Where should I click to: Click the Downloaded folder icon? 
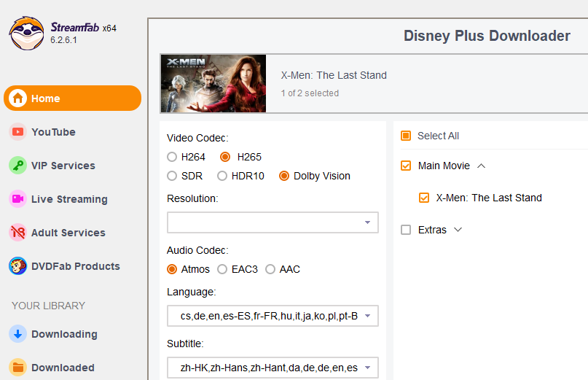coord(18,368)
